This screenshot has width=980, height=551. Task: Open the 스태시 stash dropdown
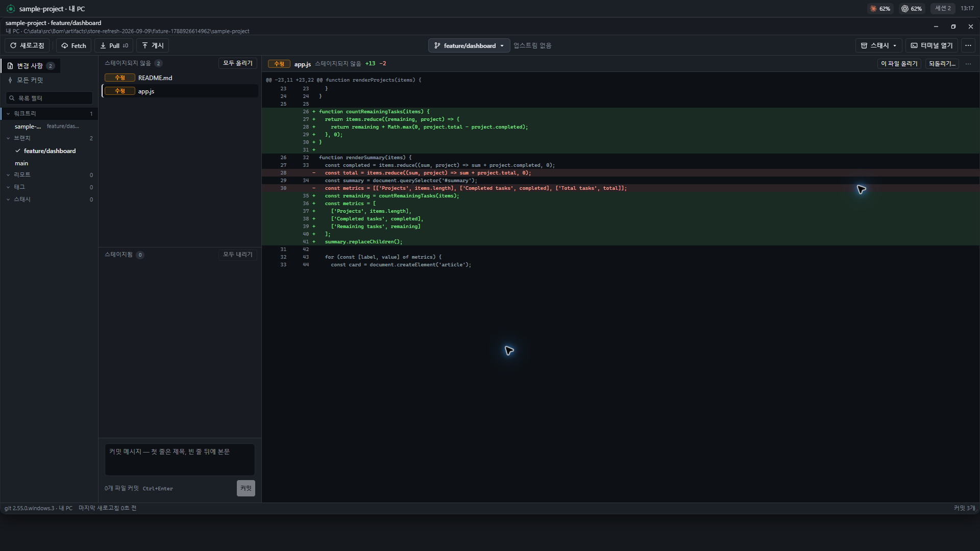tap(878, 45)
